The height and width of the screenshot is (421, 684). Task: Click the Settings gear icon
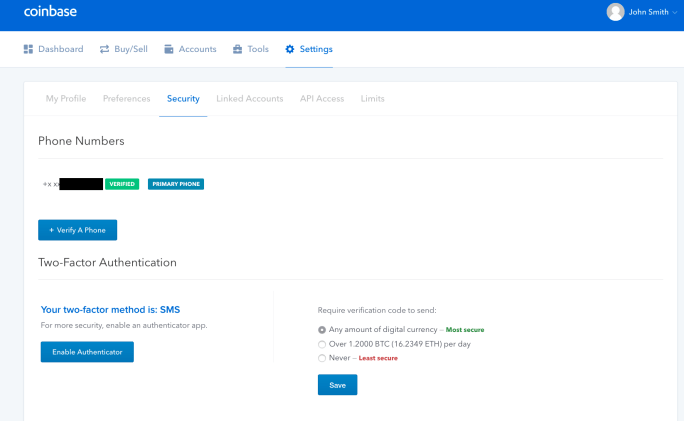tap(290, 49)
